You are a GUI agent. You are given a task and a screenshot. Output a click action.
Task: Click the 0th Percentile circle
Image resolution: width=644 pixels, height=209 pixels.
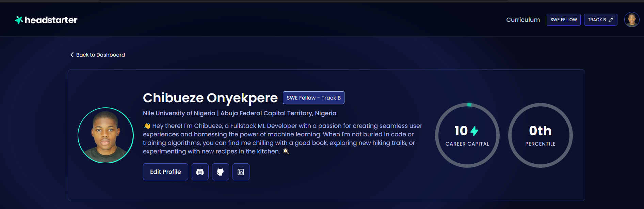tap(541, 135)
